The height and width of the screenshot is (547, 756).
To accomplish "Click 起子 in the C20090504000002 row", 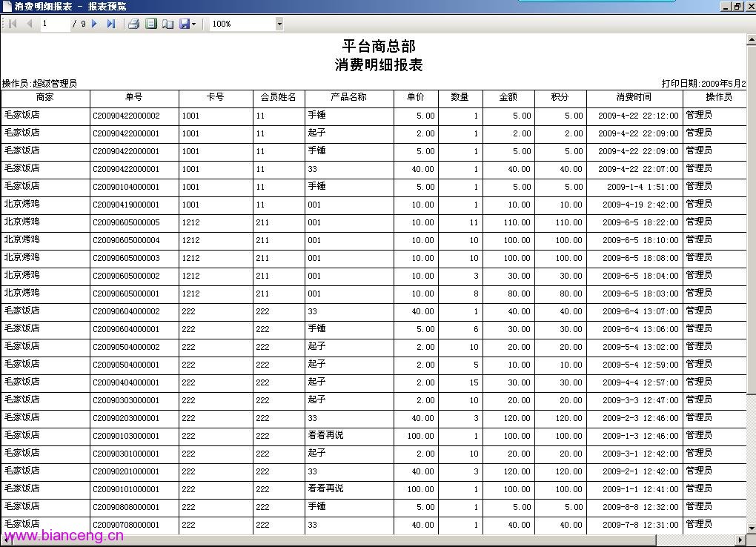I will pyautogui.click(x=316, y=346).
